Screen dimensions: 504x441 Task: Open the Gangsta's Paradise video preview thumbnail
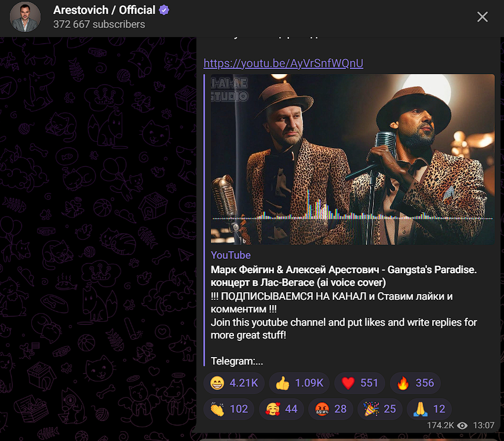tap(353, 159)
